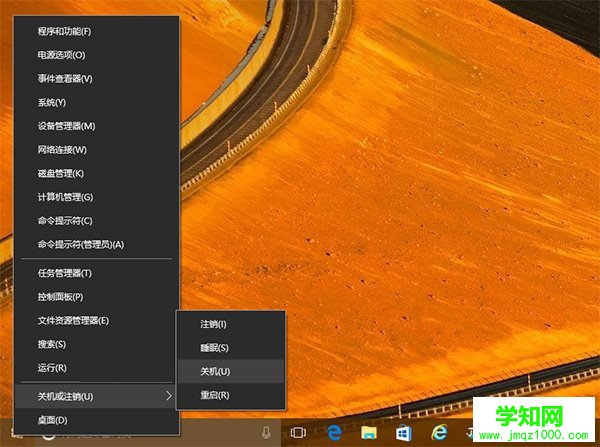Open 事件查看器(V)
Image resolution: width=600 pixels, height=447 pixels.
tap(96, 79)
